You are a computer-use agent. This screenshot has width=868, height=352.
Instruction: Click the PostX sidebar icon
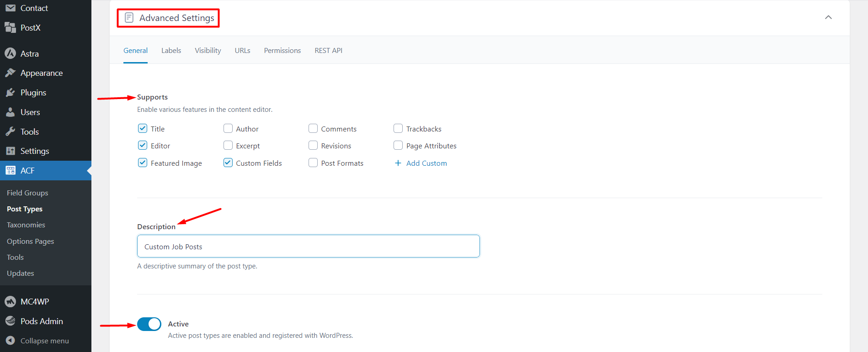[10, 27]
